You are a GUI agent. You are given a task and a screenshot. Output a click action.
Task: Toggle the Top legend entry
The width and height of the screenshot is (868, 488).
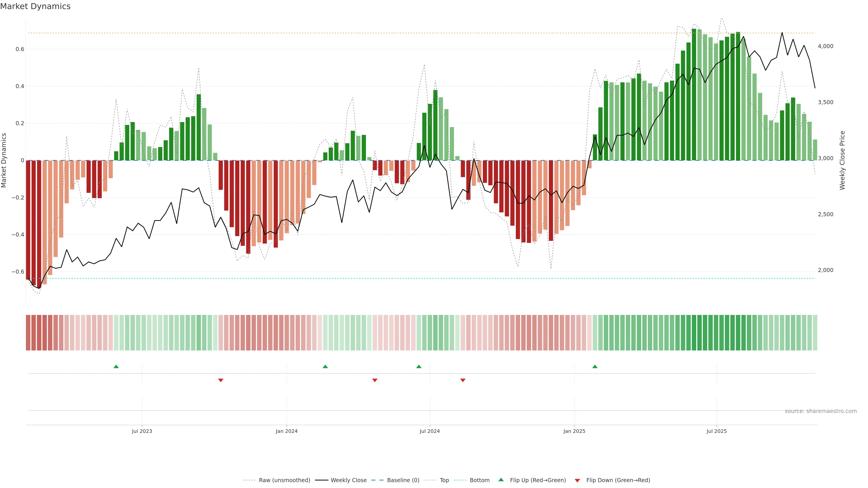coord(444,480)
